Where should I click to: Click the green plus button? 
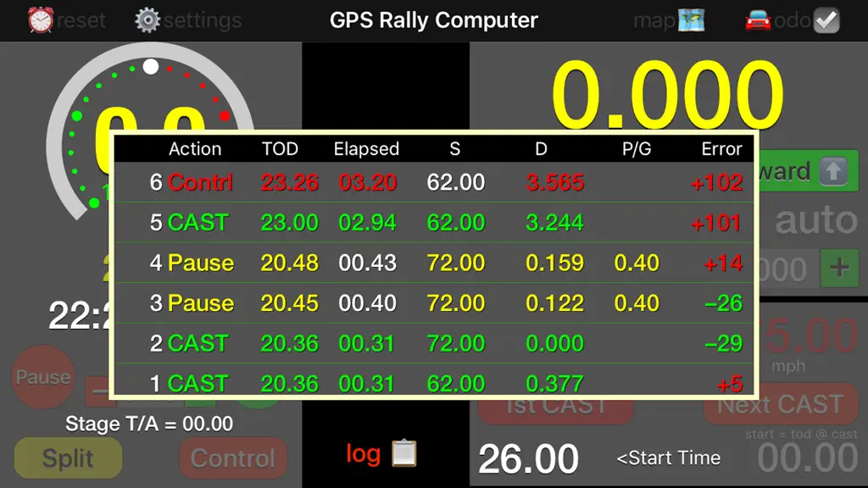(839, 269)
